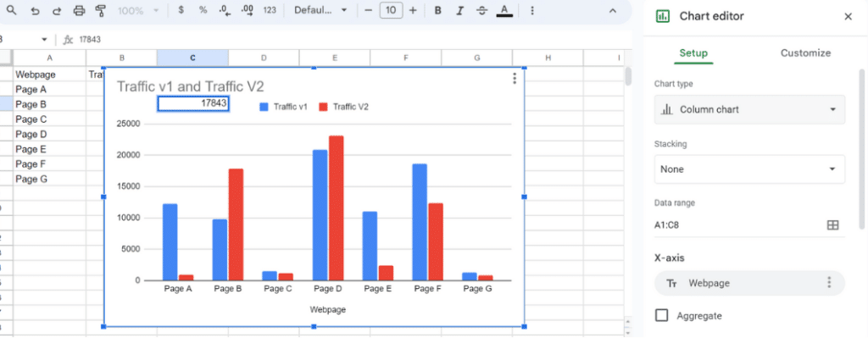The width and height of the screenshot is (868, 338).
Task: Redo the last action
Action: pos(57,10)
